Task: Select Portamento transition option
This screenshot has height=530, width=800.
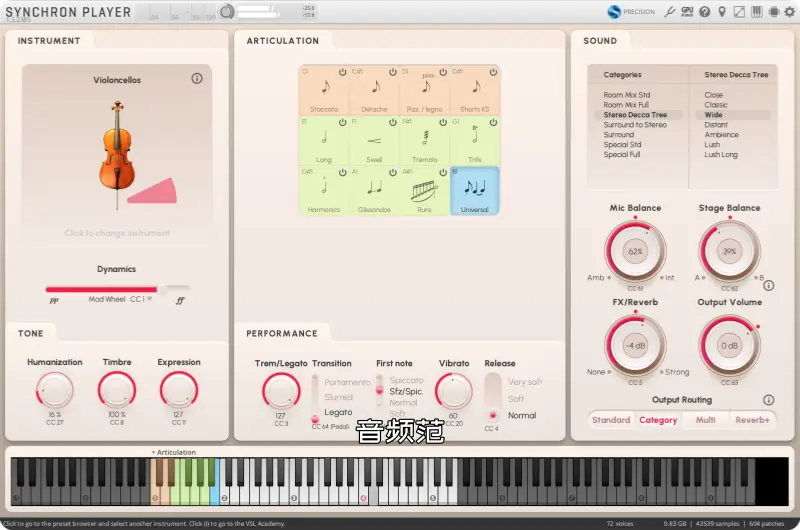Action: pos(347,382)
